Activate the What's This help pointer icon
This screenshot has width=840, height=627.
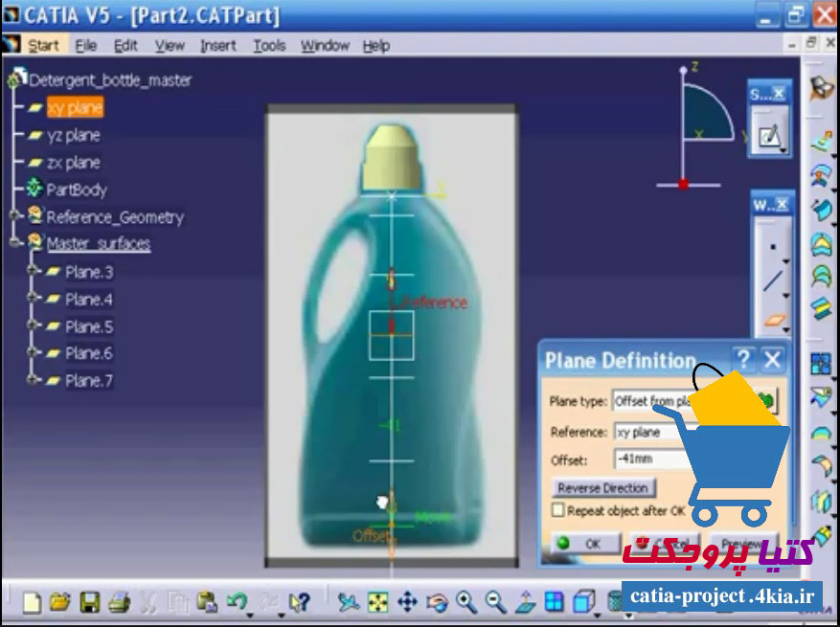point(300,602)
